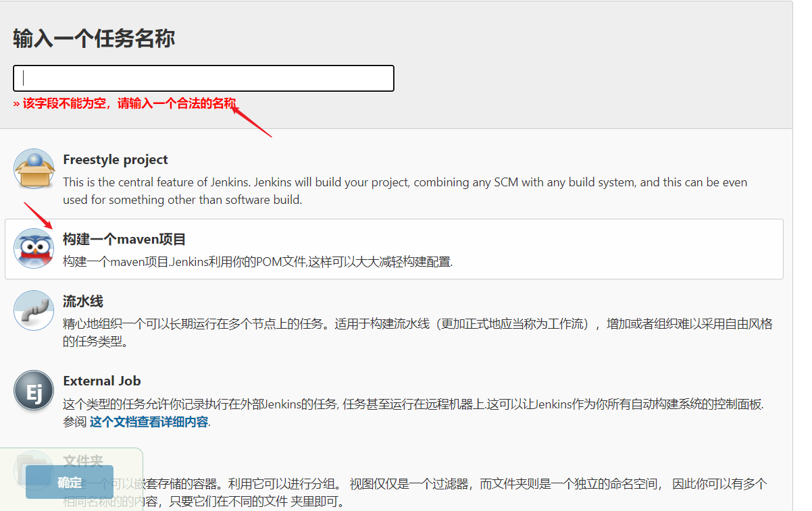Image resolution: width=812 pixels, height=511 pixels.
Task: Click the maven project POM description text
Action: (257, 262)
